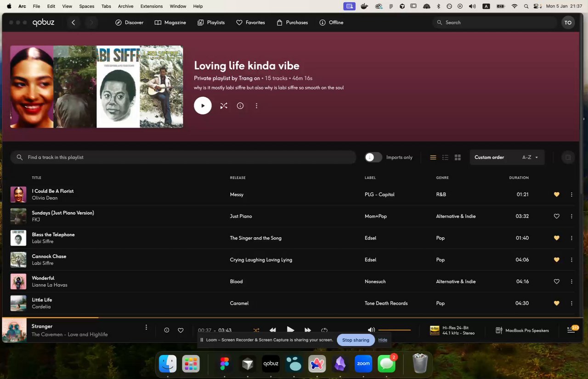Click Find a track in this playlist field

click(183, 157)
